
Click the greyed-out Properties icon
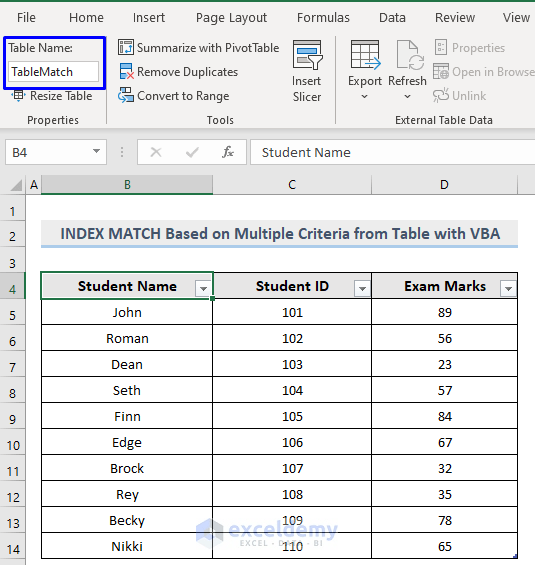click(x=441, y=48)
